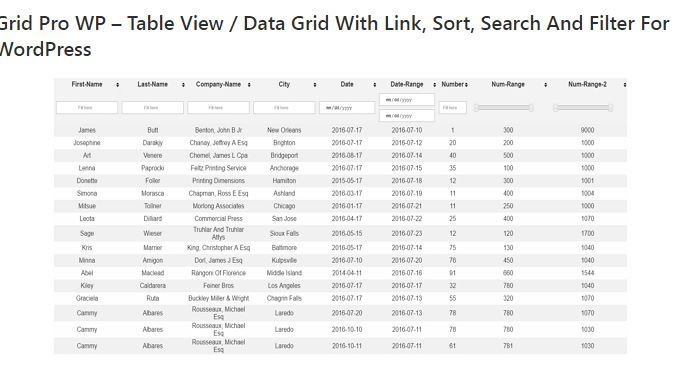
Task: Click the Num-Range-2 column sort arrows icon
Action: coord(625,85)
